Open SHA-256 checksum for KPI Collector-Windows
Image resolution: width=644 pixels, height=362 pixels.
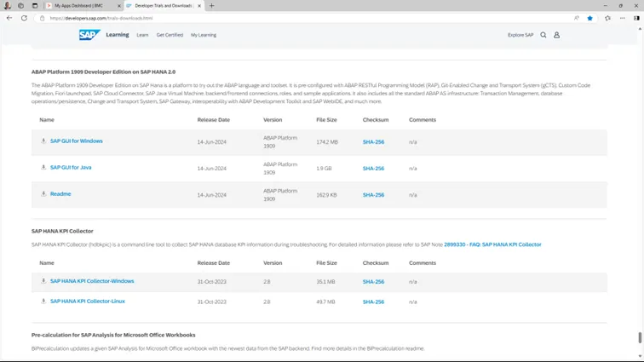373,281
